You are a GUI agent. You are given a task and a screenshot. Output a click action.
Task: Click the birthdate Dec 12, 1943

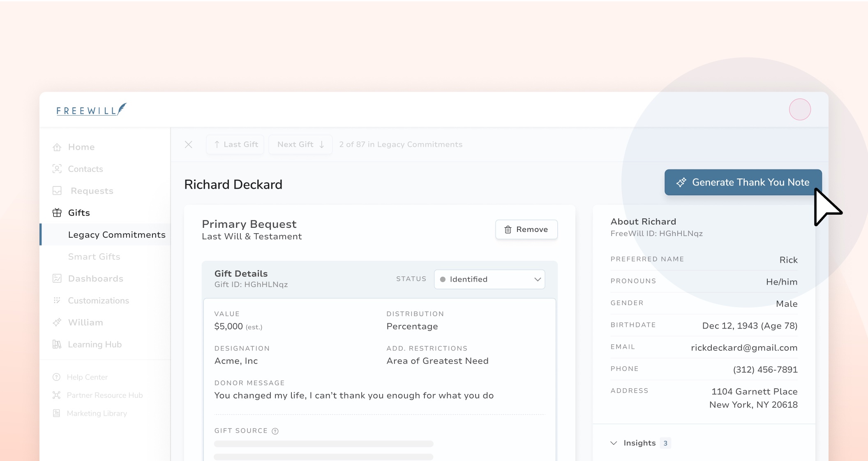[x=750, y=326]
